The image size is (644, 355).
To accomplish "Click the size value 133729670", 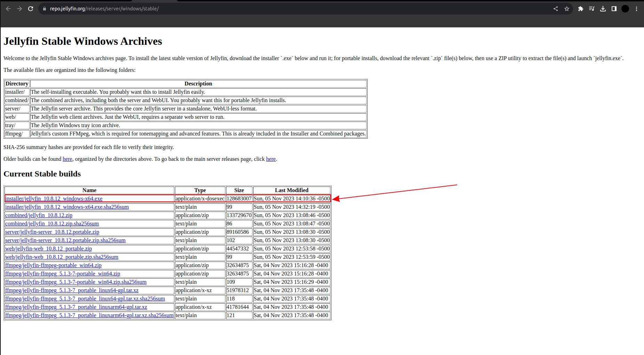I will 239,215.
